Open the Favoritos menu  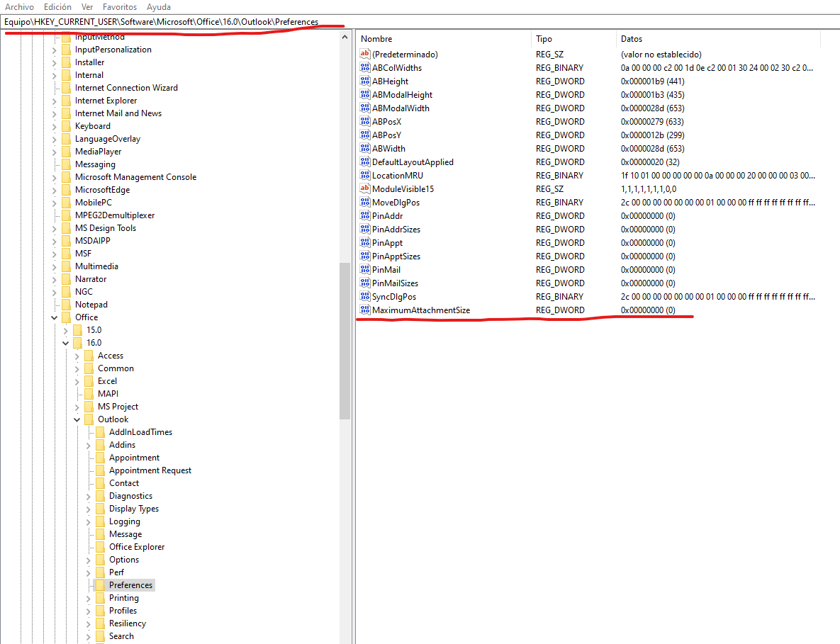pyautogui.click(x=120, y=7)
